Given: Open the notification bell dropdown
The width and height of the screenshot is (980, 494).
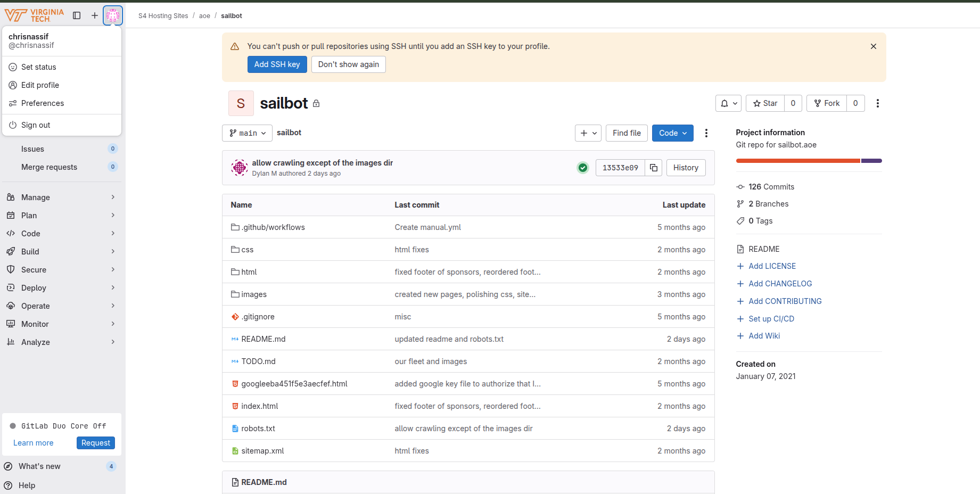Looking at the screenshot, I should [729, 103].
